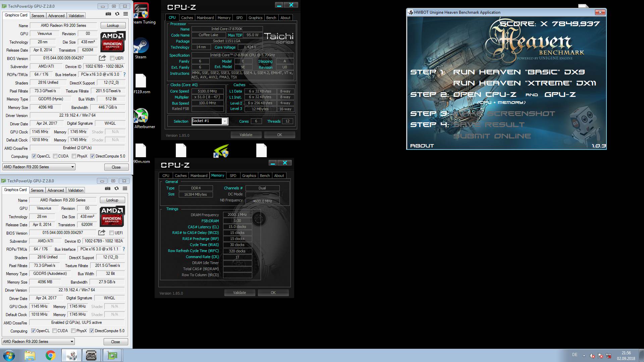This screenshot has width=644, height=362.
Task: Toggle the UEFI checkbox in upper GPU-Z
Action: 112,58
